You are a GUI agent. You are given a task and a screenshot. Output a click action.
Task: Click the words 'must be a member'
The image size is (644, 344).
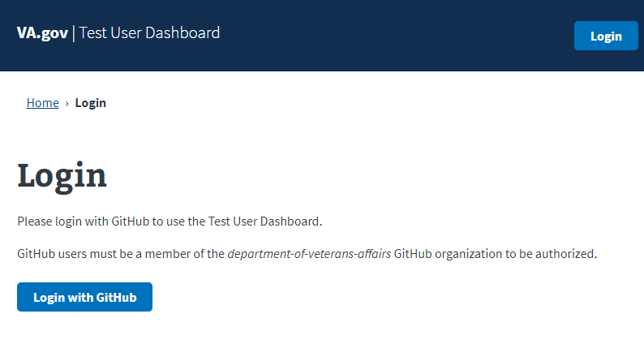coord(161,254)
